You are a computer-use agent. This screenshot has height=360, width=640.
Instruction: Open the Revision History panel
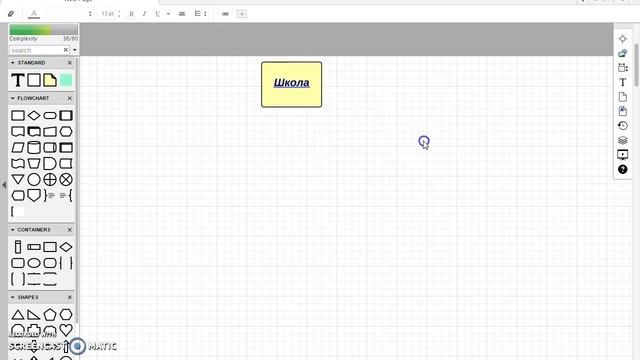(x=622, y=126)
